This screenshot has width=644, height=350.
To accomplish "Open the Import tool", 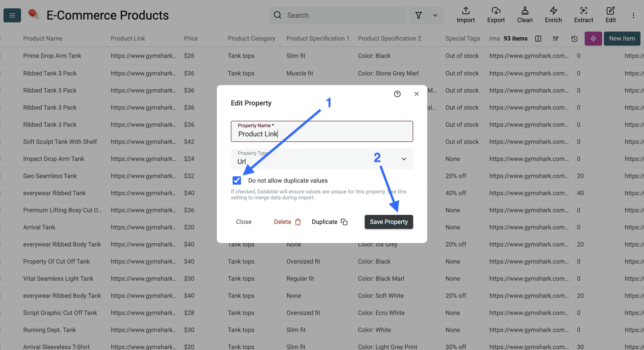I will [x=465, y=15].
